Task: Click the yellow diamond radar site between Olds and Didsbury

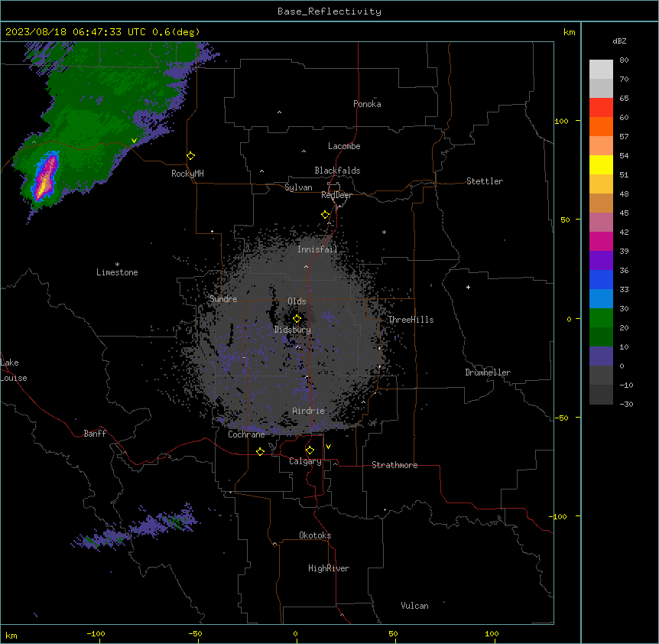Action: pyautogui.click(x=297, y=319)
